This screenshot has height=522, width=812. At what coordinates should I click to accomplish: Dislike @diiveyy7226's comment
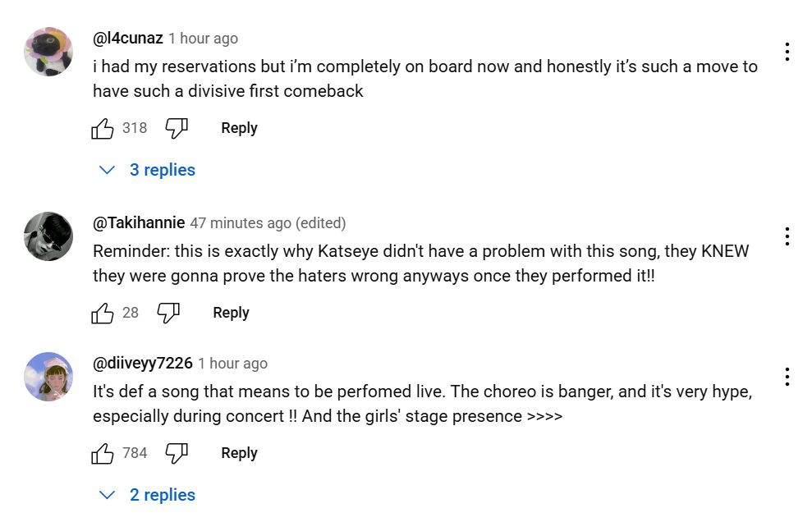pos(175,453)
